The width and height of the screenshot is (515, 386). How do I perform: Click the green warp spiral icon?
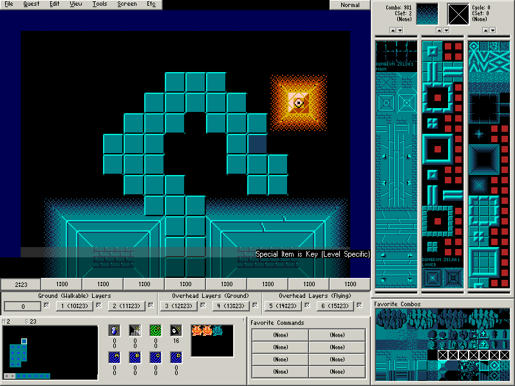tap(155, 330)
